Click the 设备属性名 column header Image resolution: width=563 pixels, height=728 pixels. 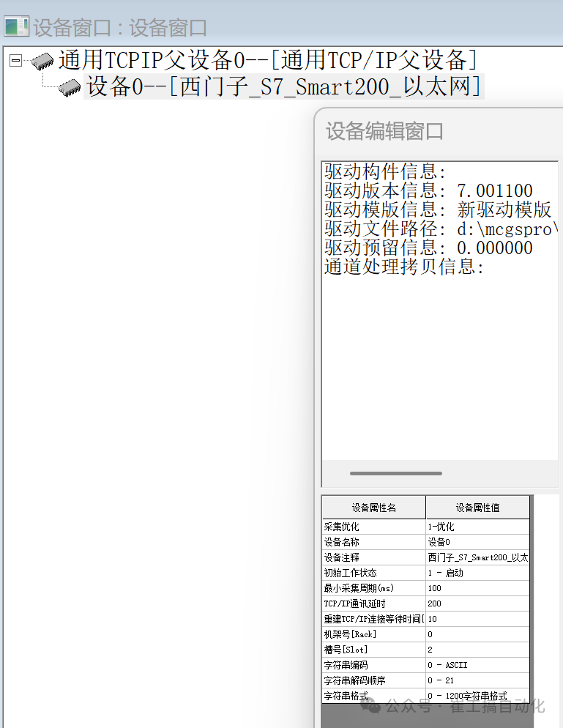tap(373, 508)
